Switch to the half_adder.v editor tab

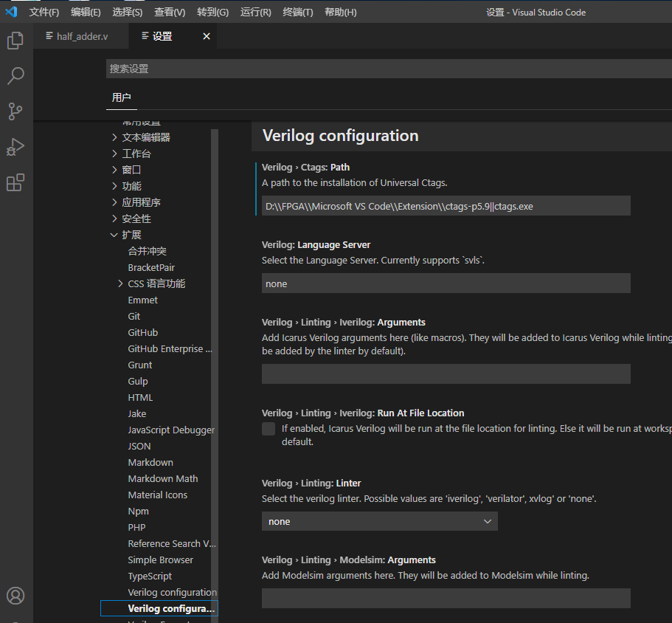pyautogui.click(x=81, y=36)
